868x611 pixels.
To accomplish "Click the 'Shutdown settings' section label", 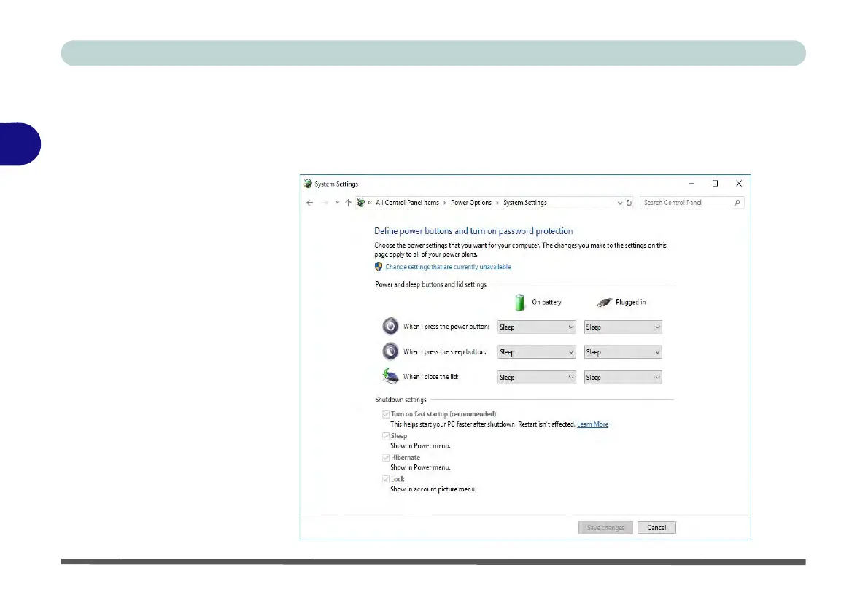I will [x=400, y=400].
